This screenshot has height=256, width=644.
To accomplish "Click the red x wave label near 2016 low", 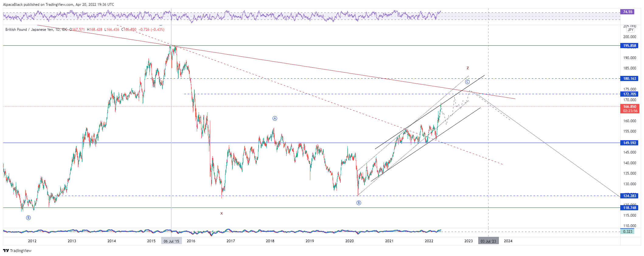I will pos(221,213).
